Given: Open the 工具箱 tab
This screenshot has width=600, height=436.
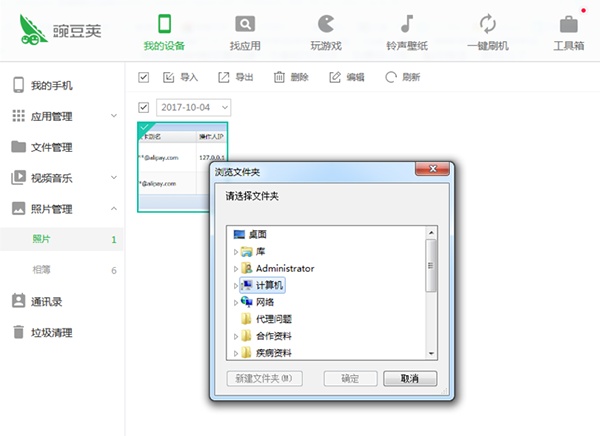Looking at the screenshot, I should point(569,33).
